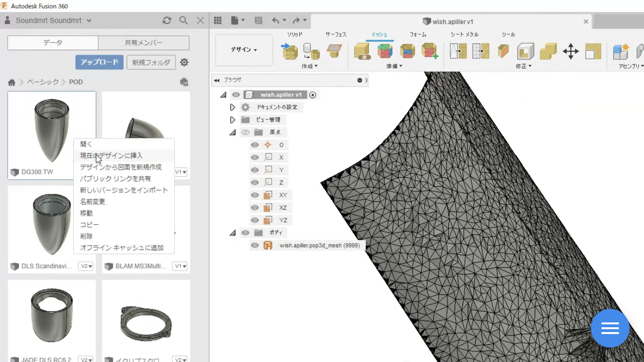This screenshot has width=644, height=362.
Task: Click the undo arrow icon
Action: (x=275, y=20)
